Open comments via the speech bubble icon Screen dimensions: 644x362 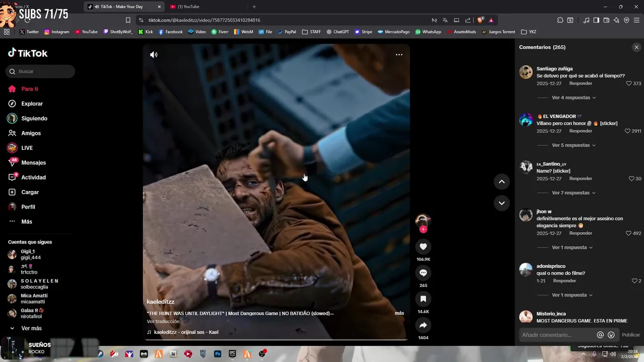click(x=423, y=273)
